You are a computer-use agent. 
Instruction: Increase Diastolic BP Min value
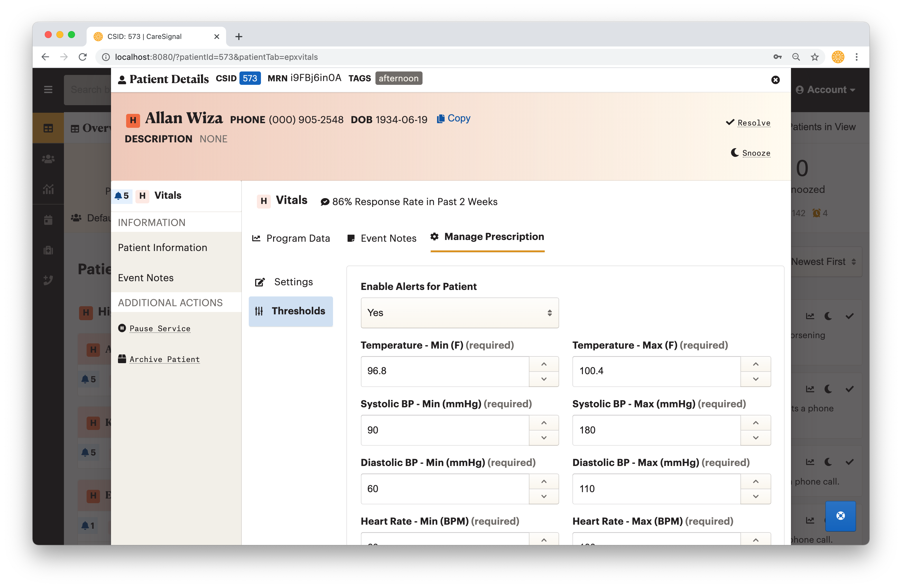point(544,482)
